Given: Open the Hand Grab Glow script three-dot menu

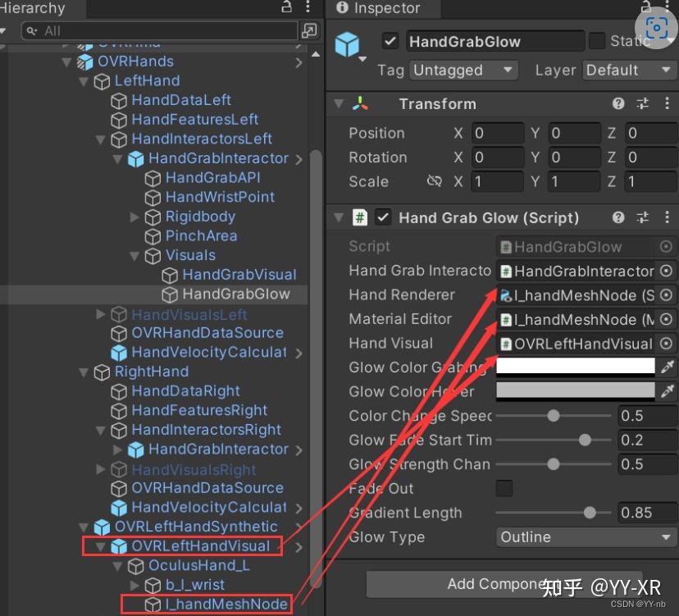Looking at the screenshot, I should point(667,217).
